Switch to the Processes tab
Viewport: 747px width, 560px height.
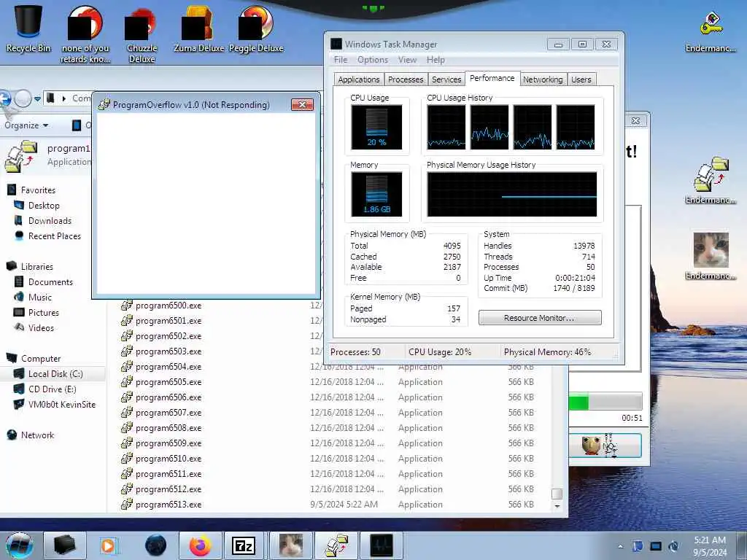(x=406, y=79)
